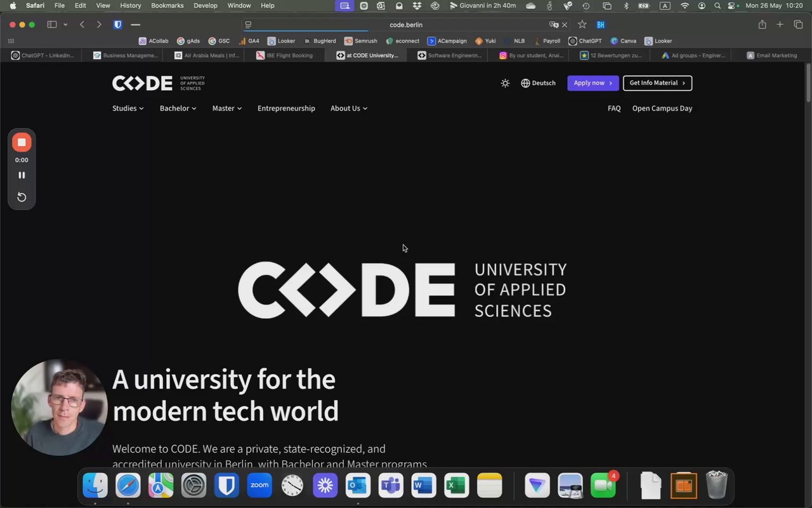812x508 pixels.
Task: Click the presenter webcam bubble
Action: (x=59, y=408)
